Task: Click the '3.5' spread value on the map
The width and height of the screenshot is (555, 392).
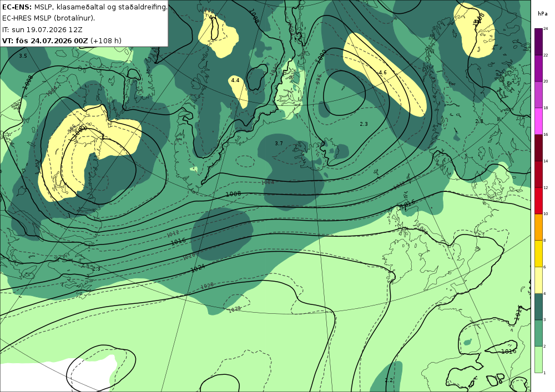Action: [x=23, y=56]
